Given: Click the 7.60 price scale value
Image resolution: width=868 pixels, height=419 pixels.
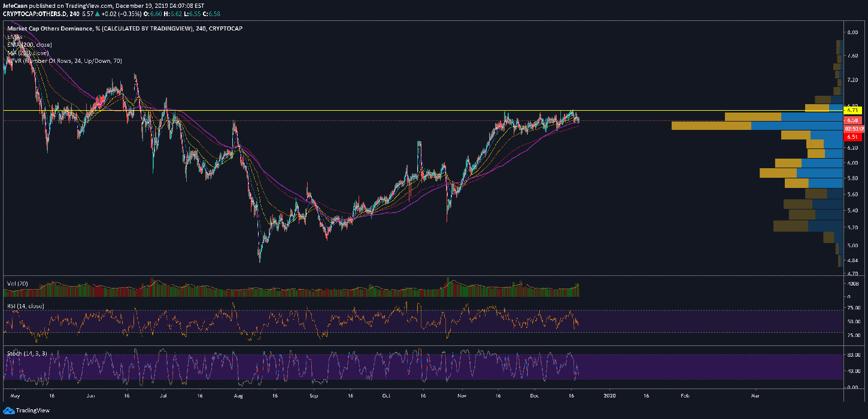Looking at the screenshot, I should 852,56.
